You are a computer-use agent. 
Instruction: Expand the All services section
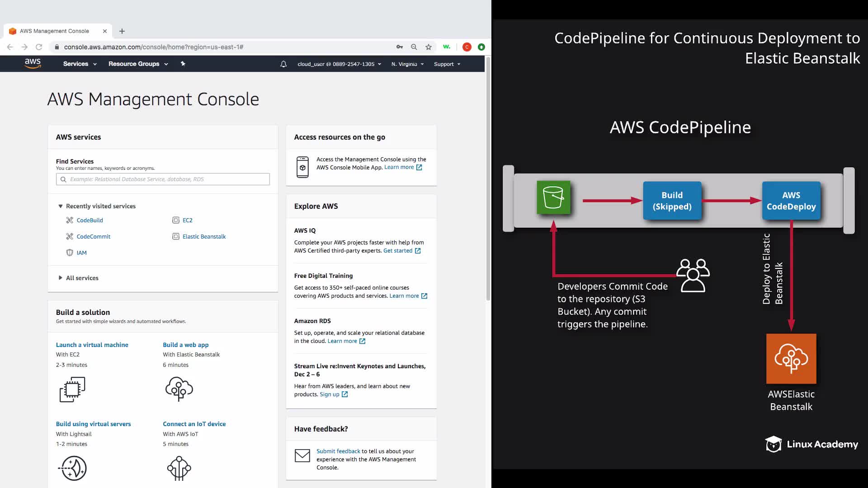[82, 278]
